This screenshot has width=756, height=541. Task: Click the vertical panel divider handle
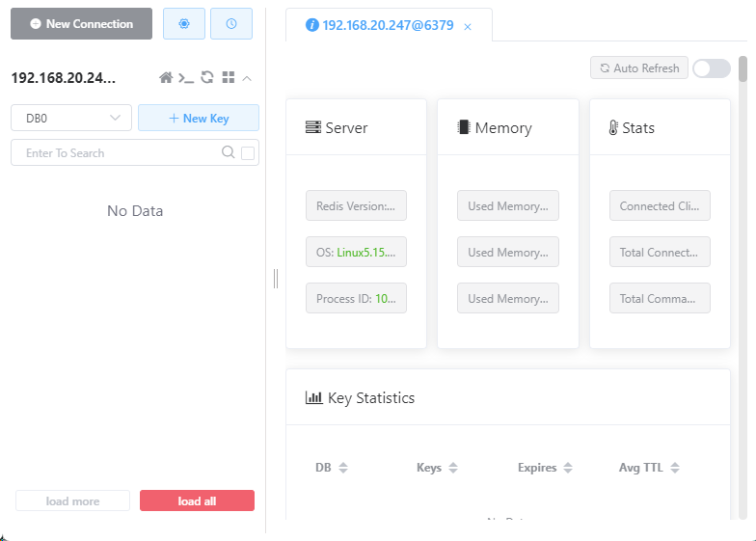tap(276, 279)
